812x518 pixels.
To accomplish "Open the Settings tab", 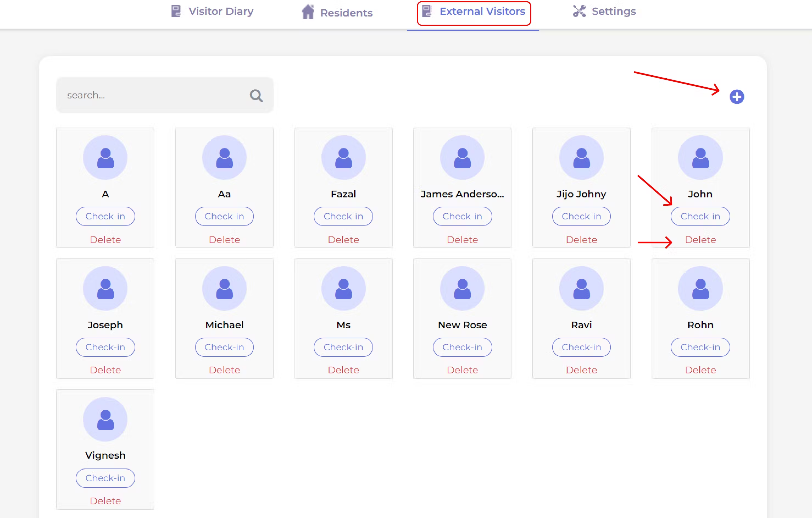I will (604, 12).
